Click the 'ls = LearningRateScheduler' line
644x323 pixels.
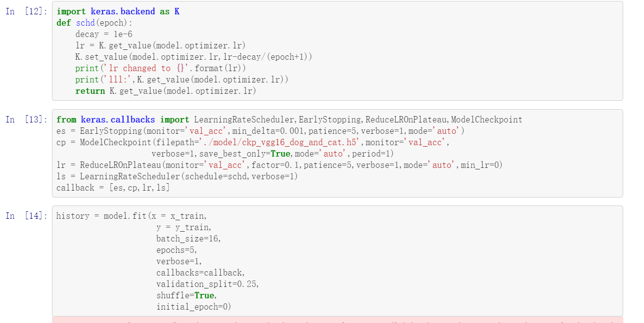177,176
